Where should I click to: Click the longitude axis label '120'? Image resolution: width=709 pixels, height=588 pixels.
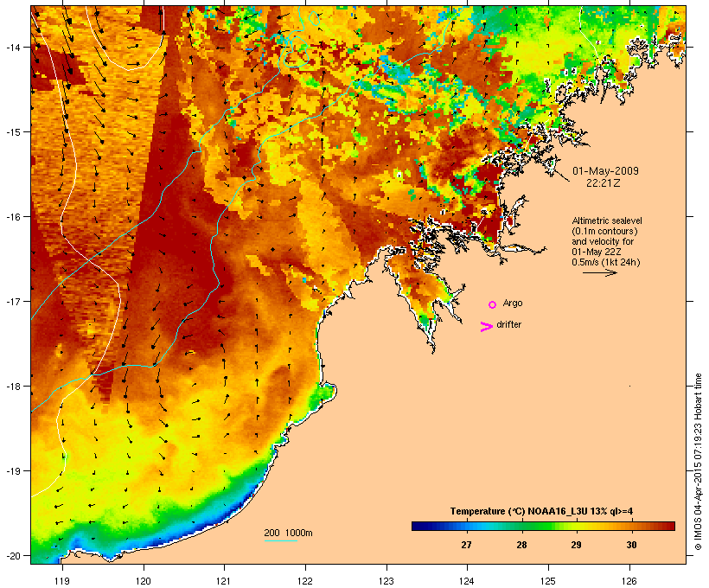tap(144, 581)
